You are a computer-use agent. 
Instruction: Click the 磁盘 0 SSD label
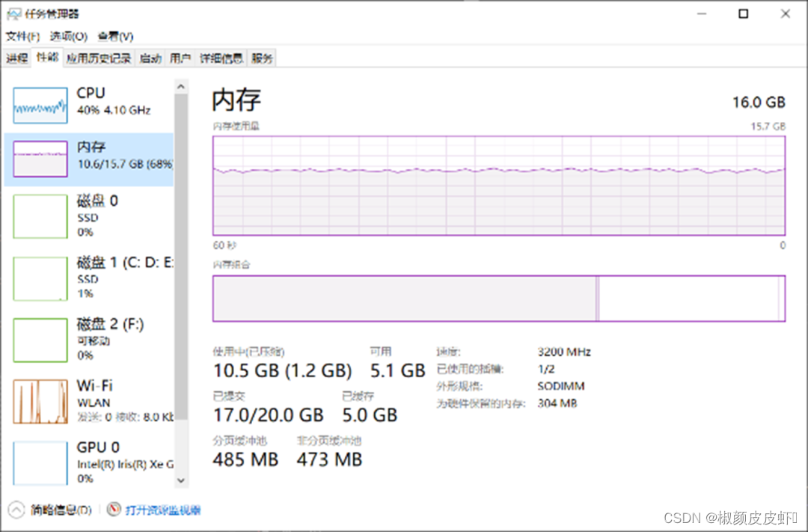pyautogui.click(x=97, y=209)
